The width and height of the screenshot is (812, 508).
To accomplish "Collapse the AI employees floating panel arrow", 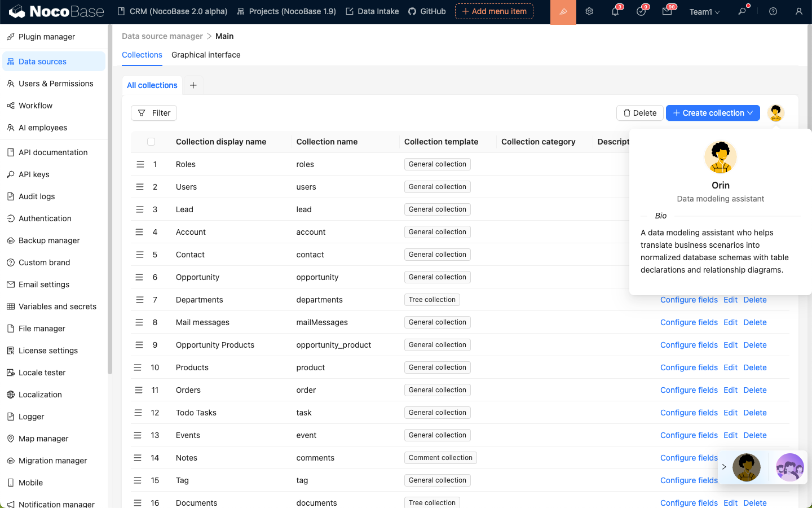I will click(x=724, y=467).
